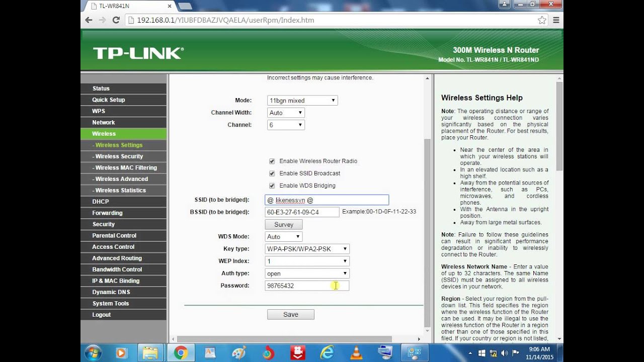Uncheck Enable WDS Bridging
Screen dimensions: 644x362
272,186
